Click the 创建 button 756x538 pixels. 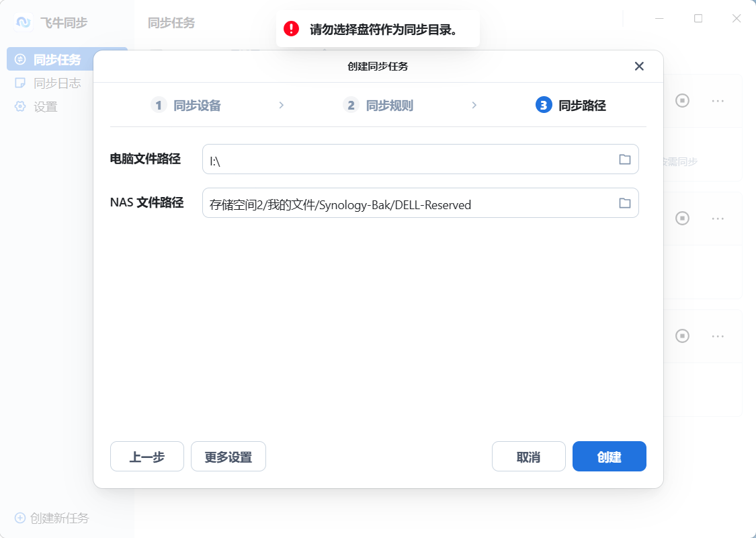point(610,457)
